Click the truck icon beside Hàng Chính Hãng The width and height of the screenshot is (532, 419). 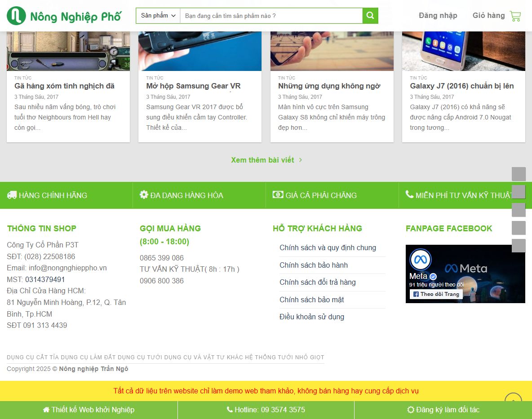tap(12, 195)
